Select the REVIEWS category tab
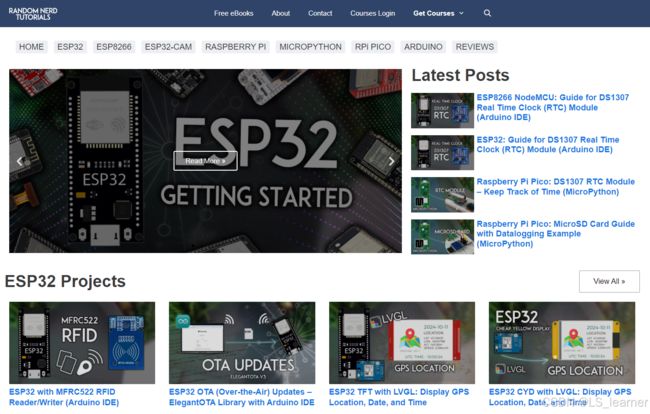This screenshot has height=414, width=650. tap(475, 47)
